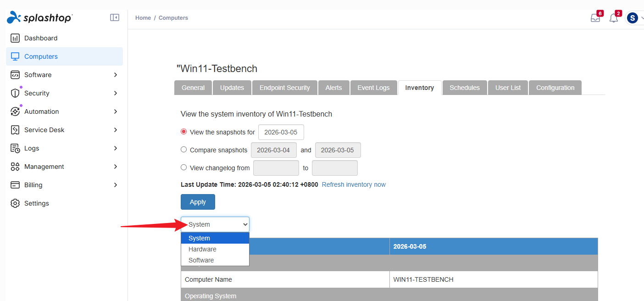Screen dimensions: 644x301
Task: Click the Software code icon
Action: point(15,75)
